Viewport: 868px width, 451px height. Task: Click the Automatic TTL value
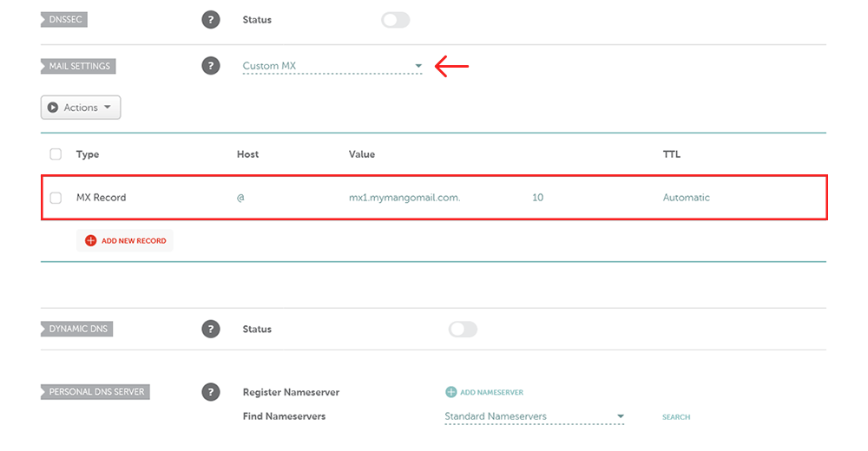pos(686,198)
